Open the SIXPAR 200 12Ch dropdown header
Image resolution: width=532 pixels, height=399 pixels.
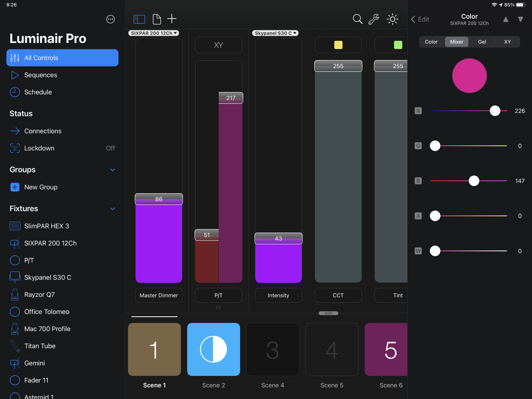click(x=154, y=33)
